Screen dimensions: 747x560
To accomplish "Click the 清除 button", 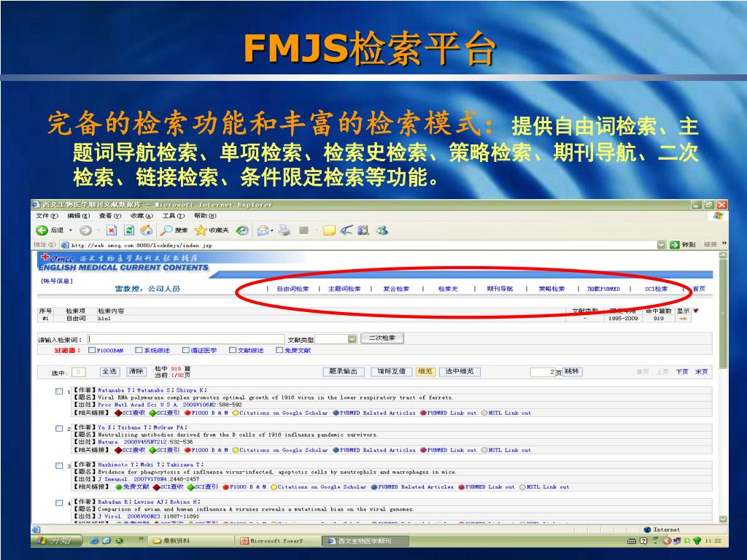I will (136, 371).
